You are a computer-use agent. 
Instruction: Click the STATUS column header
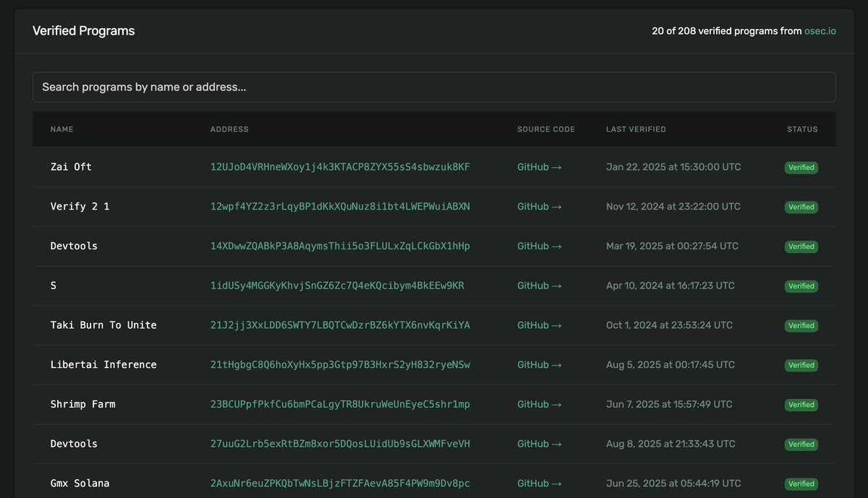pyautogui.click(x=802, y=129)
